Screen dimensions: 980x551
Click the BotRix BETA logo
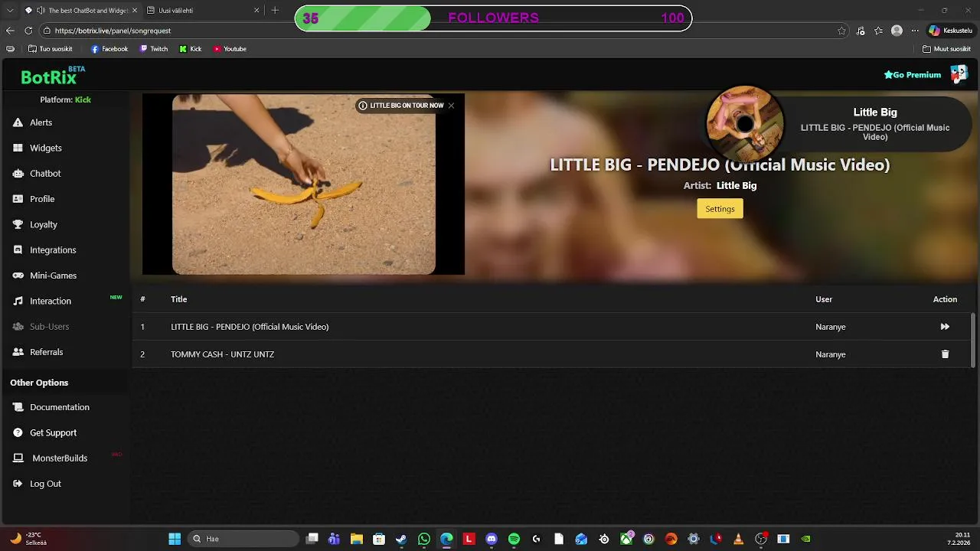(x=53, y=75)
